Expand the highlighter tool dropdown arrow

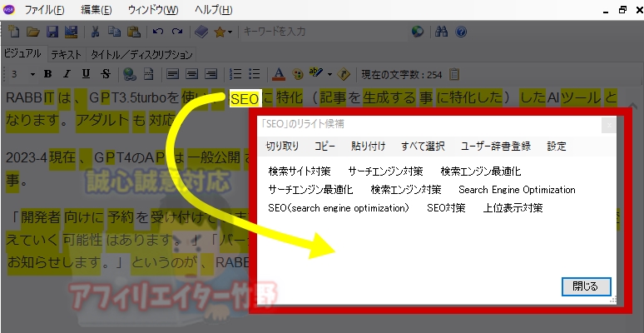tap(329, 75)
